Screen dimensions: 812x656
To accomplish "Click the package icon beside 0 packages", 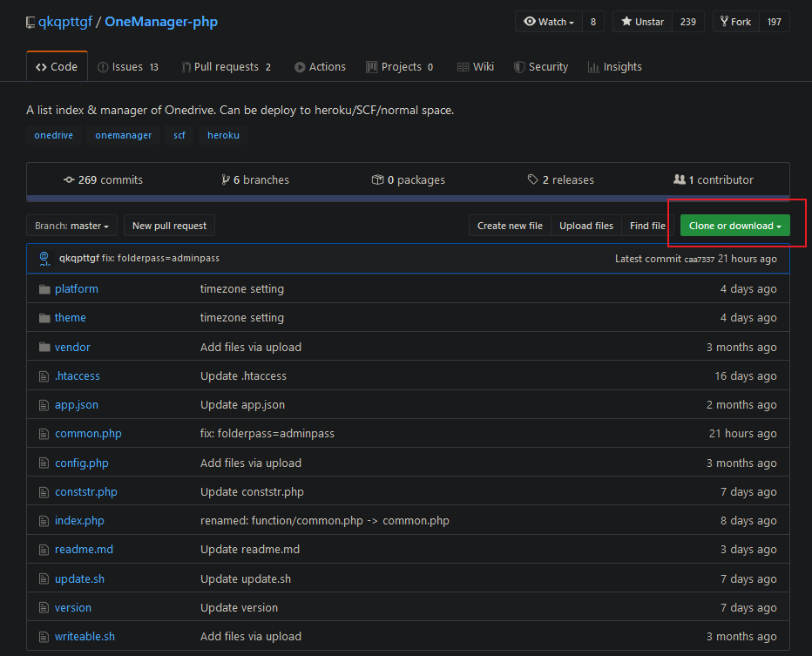I will pyautogui.click(x=377, y=179).
